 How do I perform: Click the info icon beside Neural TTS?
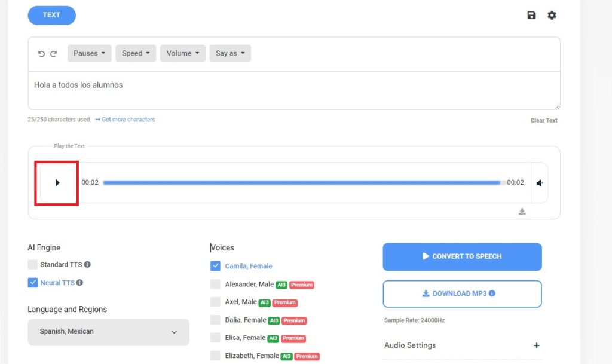pos(79,283)
